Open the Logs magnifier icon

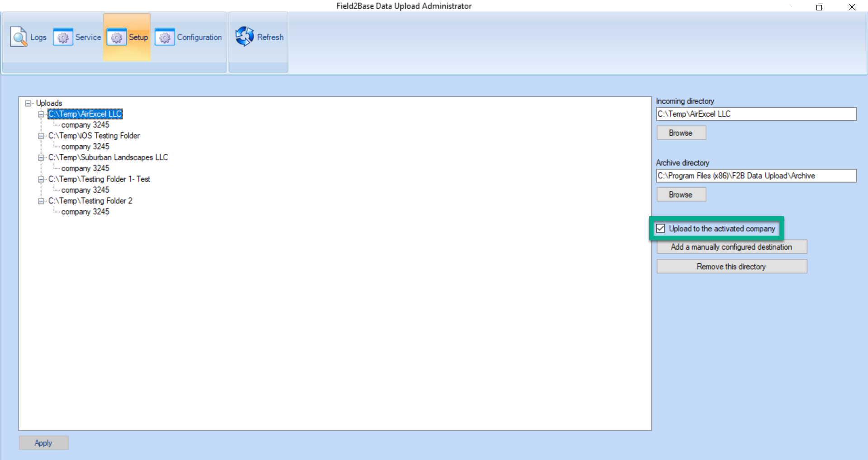pos(19,37)
